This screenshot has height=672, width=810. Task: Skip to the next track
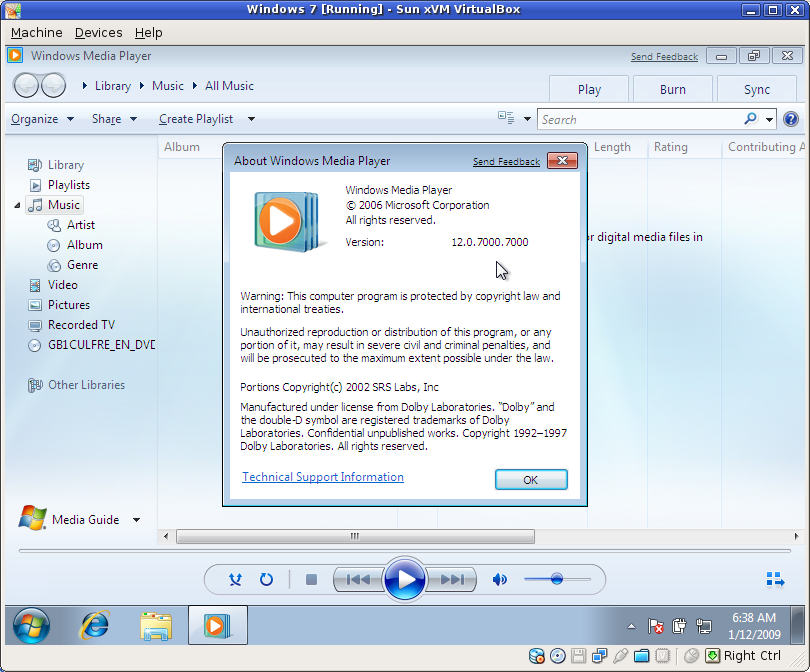pos(452,579)
